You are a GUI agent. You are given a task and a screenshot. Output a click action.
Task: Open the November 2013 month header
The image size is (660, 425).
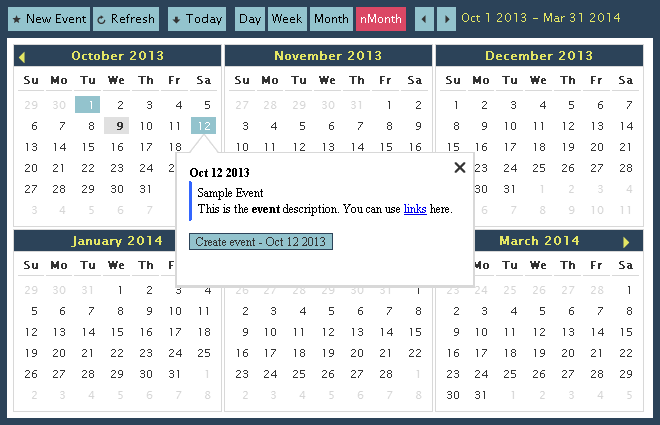[328, 56]
